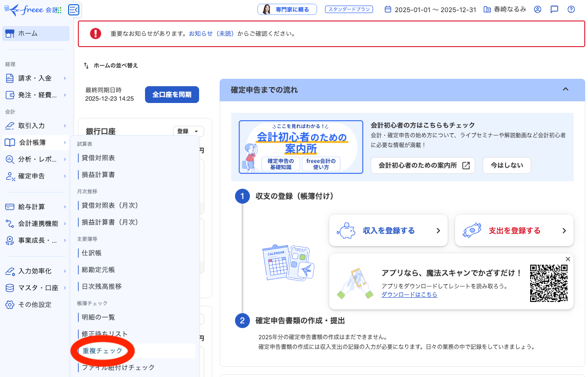588x377 pixels.
Task: Open the chat feedback icon
Action: click(554, 9)
